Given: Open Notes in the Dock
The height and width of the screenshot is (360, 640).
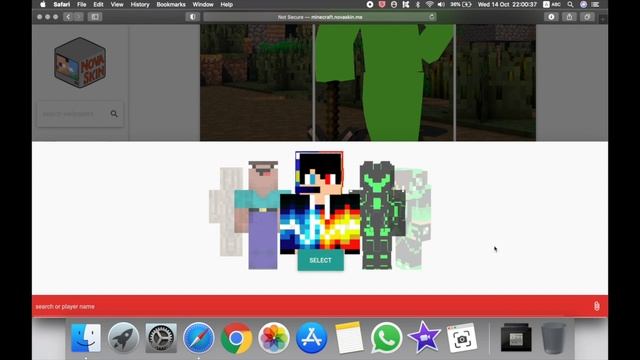Looking at the screenshot, I should point(349,338).
